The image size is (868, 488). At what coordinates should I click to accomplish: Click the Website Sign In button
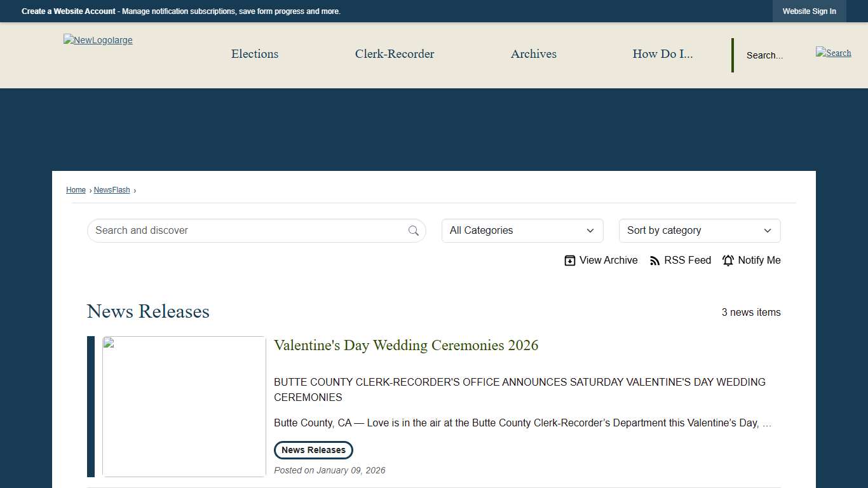809,11
